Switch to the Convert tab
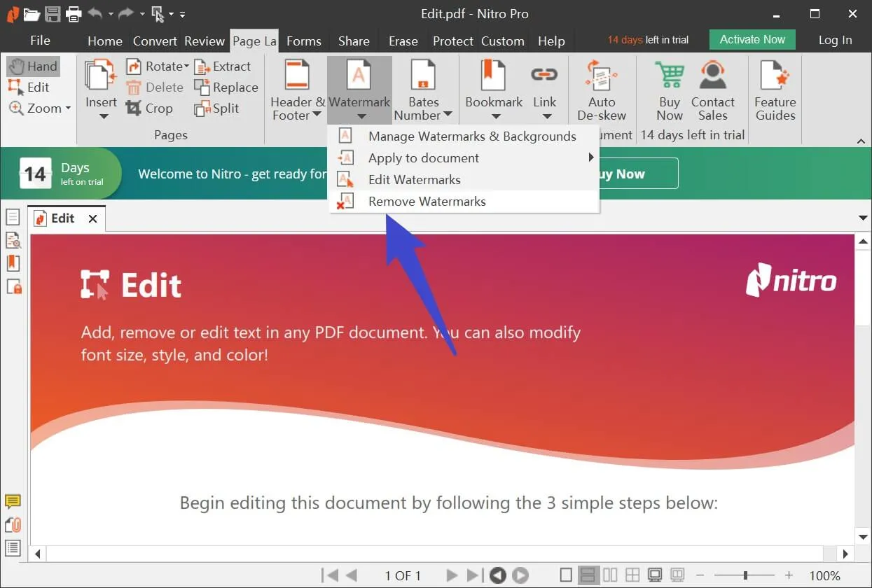 (x=155, y=41)
